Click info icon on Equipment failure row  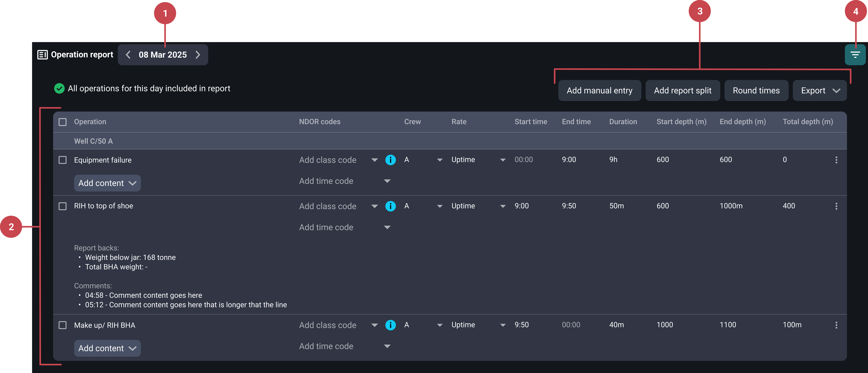click(390, 160)
